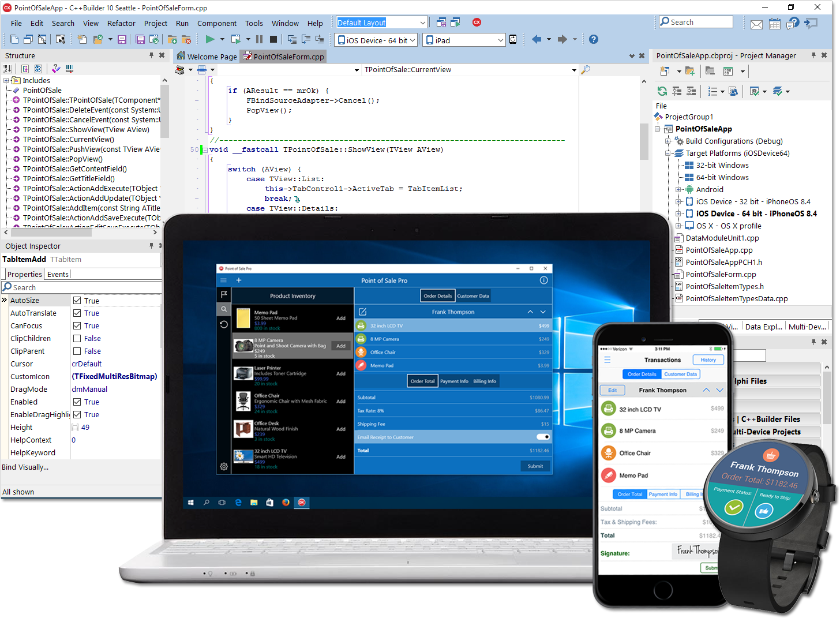Click the blue Back navigation arrow

point(537,39)
